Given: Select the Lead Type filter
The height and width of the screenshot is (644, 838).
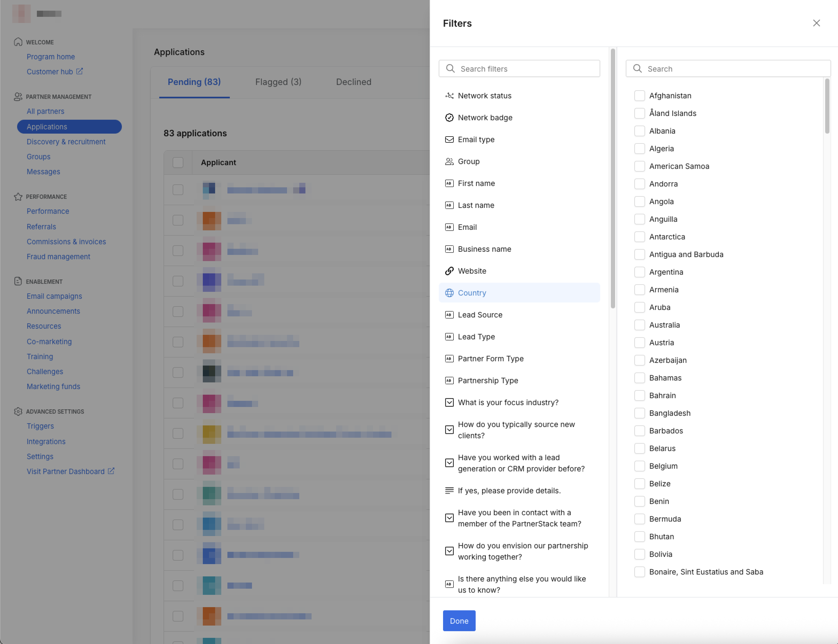Looking at the screenshot, I should [x=519, y=337].
